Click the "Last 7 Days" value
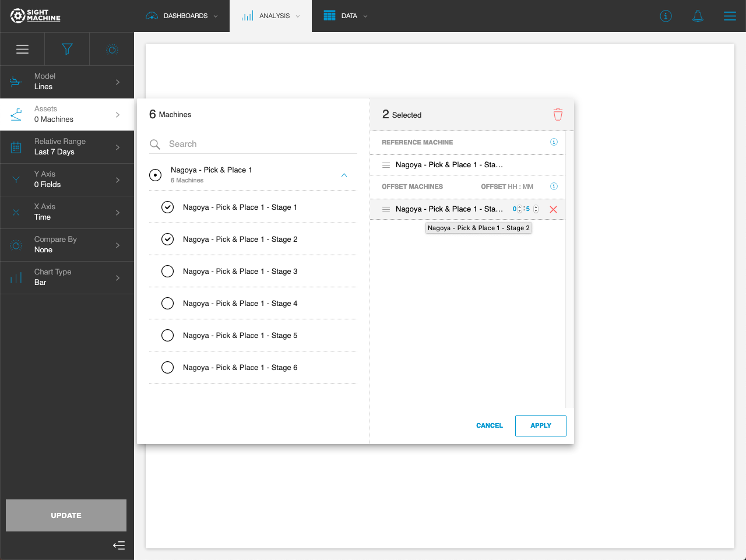The image size is (746, 560). pyautogui.click(x=54, y=152)
